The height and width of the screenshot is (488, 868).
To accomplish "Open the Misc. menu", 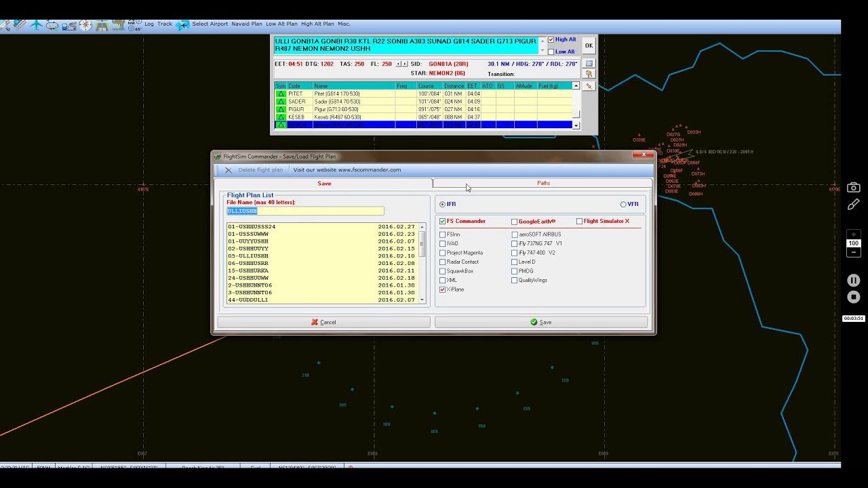I will tap(344, 24).
